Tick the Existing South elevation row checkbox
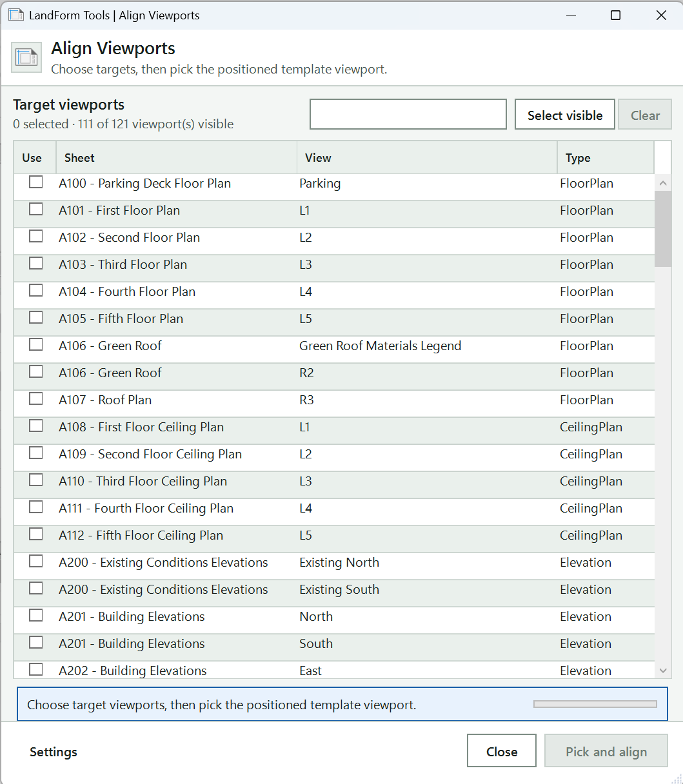683x784 pixels. click(x=36, y=589)
